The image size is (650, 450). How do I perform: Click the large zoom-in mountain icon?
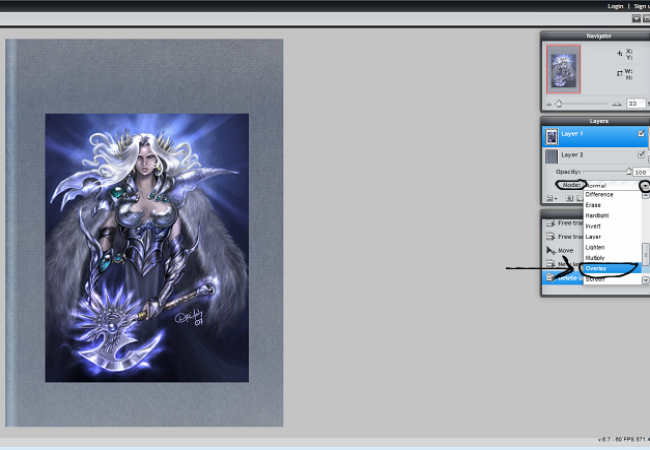tap(616, 104)
